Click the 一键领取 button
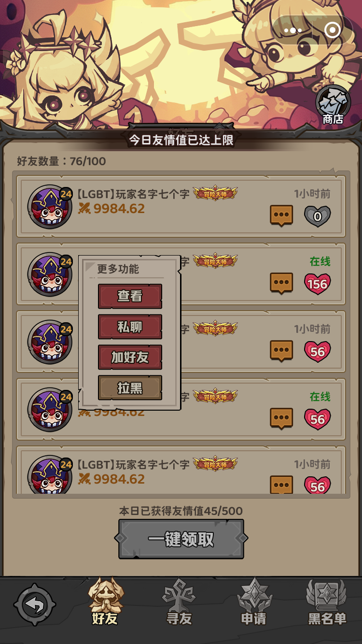Viewport: 362px width, 644px height. click(181, 539)
